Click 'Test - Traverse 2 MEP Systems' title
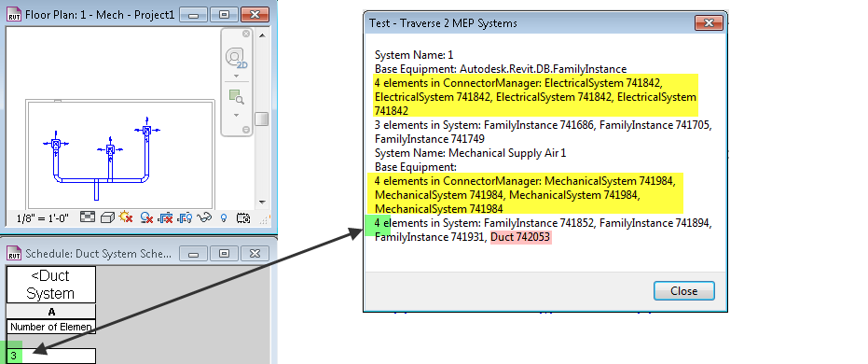868x364 pixels. click(444, 23)
